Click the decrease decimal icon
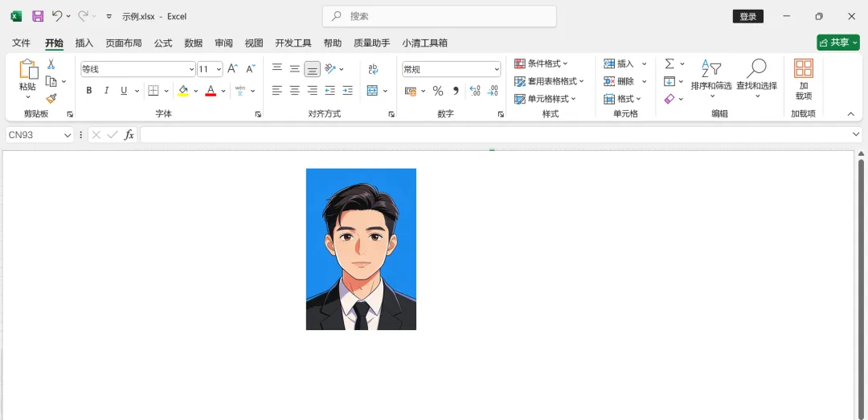The height and width of the screenshot is (420, 868). [x=493, y=91]
